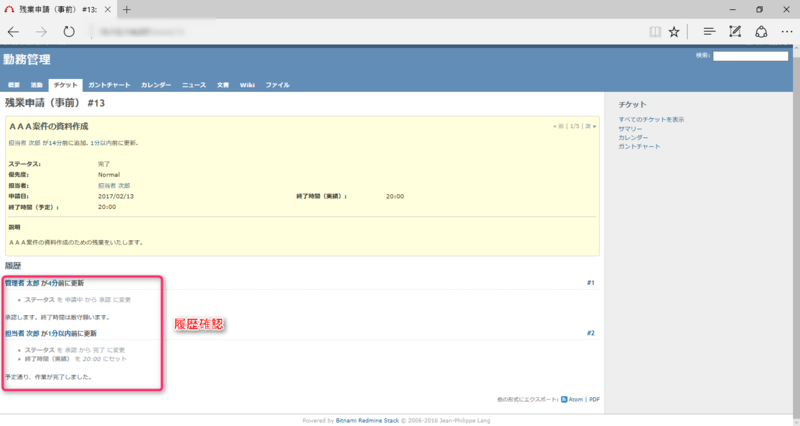Close the 残業申請（事前）#13 browser tab
Screen dimensions: 800x426
107,9
